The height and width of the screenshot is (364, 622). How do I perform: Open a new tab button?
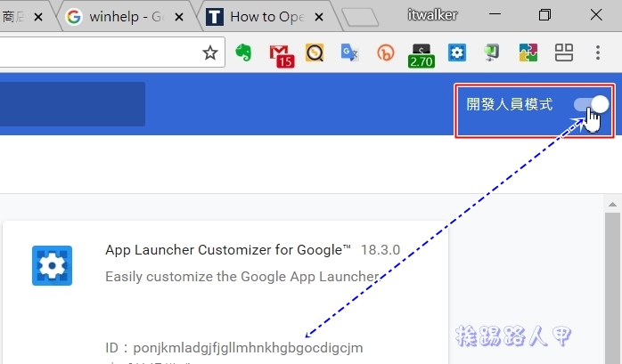click(x=360, y=18)
